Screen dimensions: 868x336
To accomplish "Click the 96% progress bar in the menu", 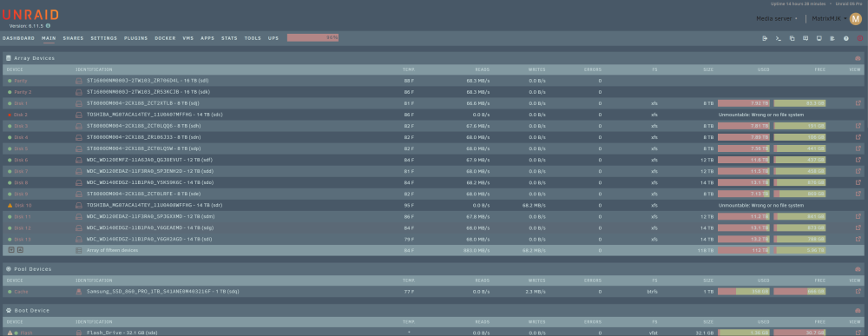I will click(x=312, y=37).
